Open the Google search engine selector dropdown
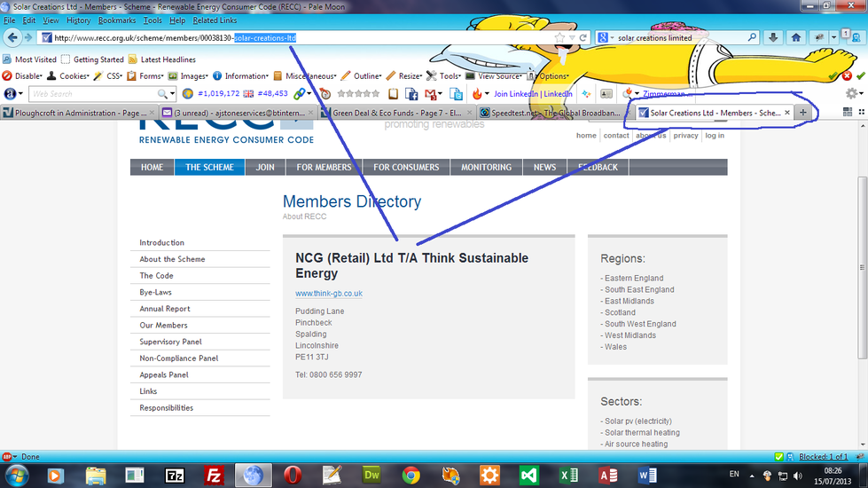The height and width of the screenshot is (488, 868). [606, 37]
